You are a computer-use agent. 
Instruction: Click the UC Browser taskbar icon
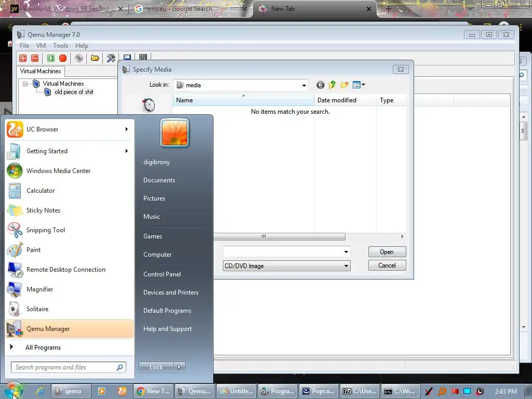point(122,391)
